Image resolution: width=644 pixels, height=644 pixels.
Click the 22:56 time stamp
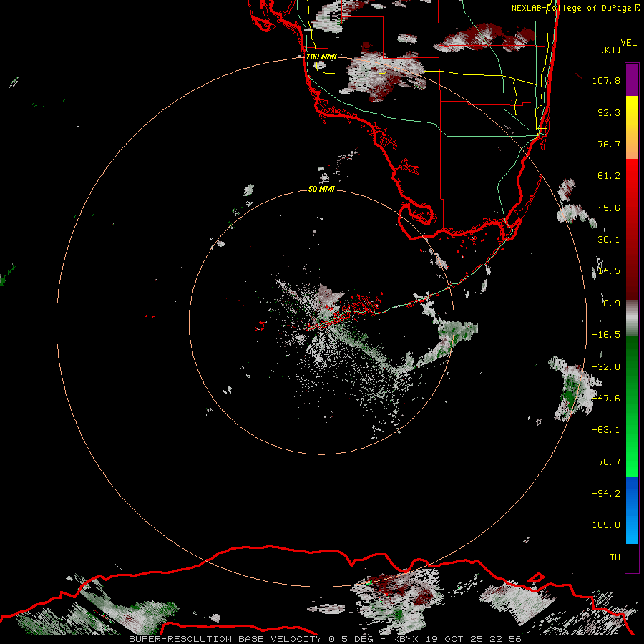[x=507, y=639]
